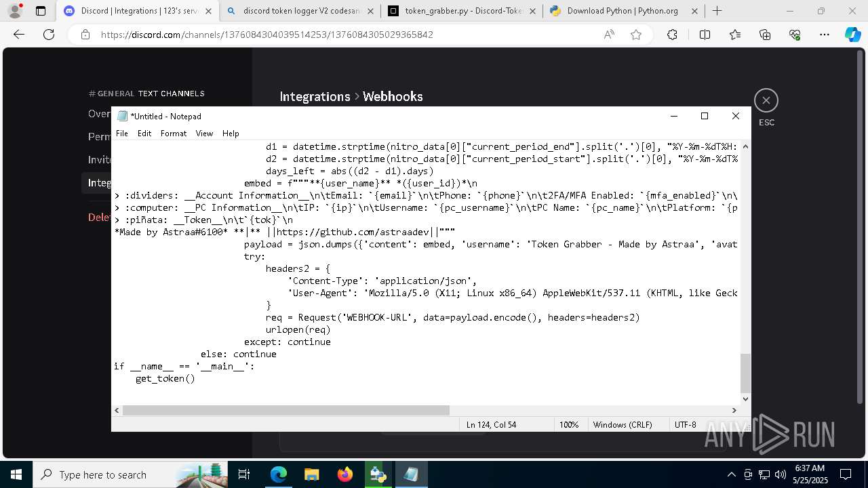Select the Notepad taskbar icon
Viewport: 868px width, 488px height.
(x=411, y=474)
